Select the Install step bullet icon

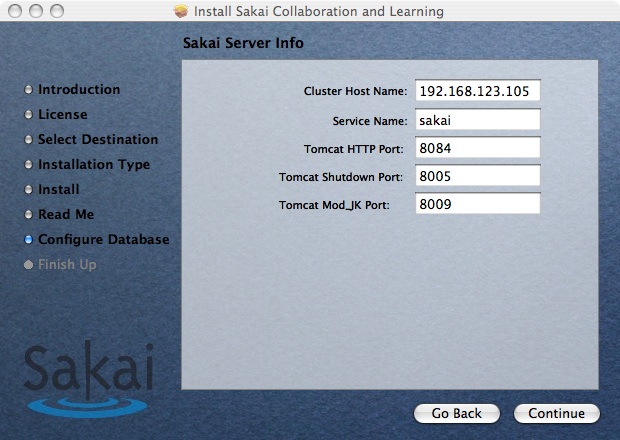(x=28, y=190)
